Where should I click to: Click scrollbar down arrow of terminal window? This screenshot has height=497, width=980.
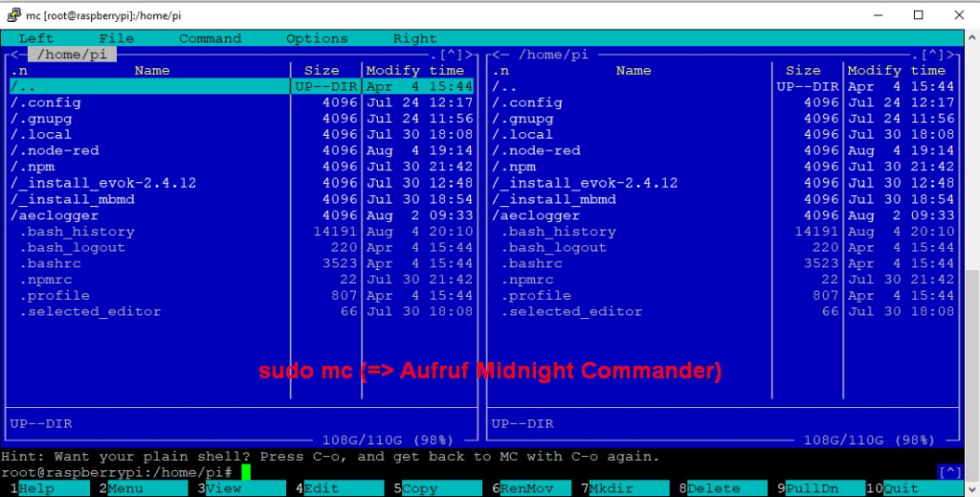[x=972, y=489]
